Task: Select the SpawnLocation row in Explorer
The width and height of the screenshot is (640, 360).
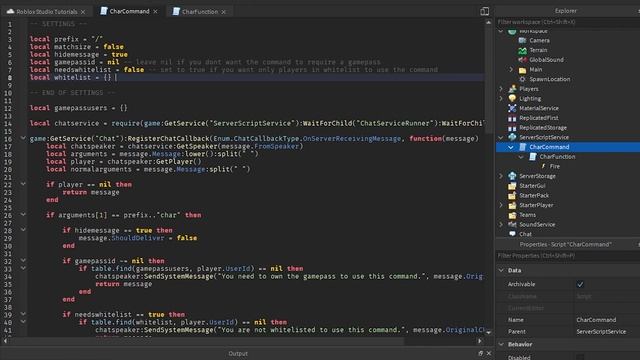Action: coord(568,79)
